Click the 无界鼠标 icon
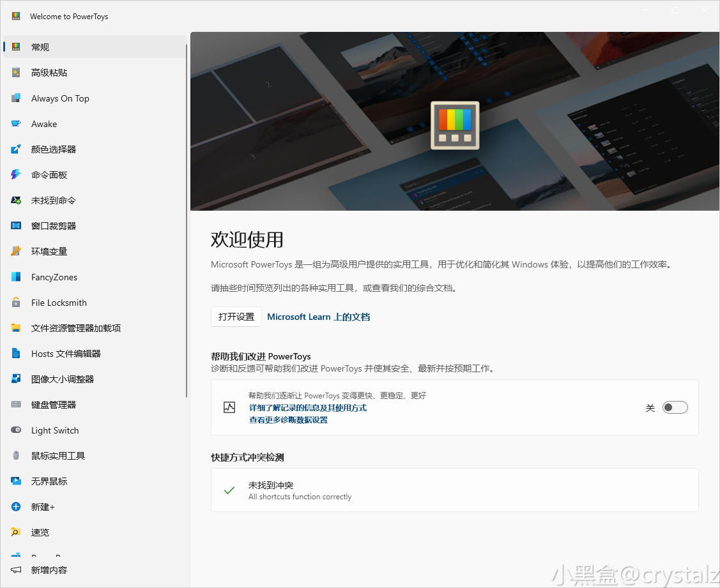Screen dimensions: 720x588 point(16,481)
